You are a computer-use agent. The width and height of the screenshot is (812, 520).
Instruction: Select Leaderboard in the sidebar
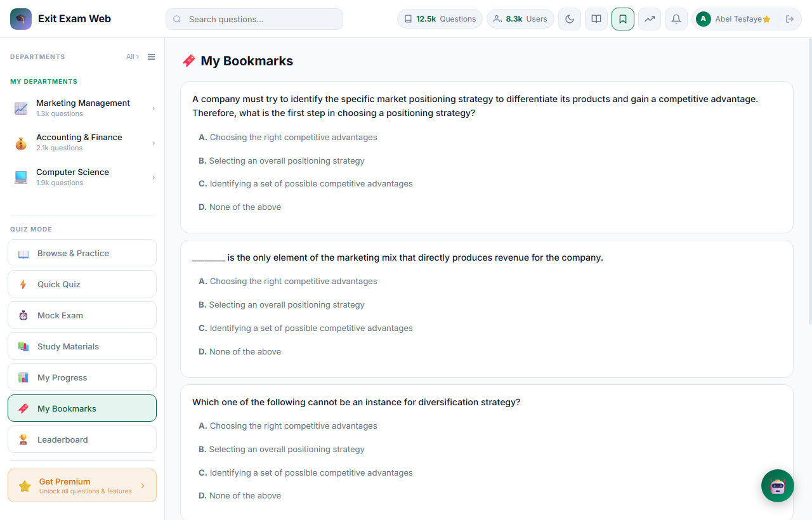pos(82,439)
